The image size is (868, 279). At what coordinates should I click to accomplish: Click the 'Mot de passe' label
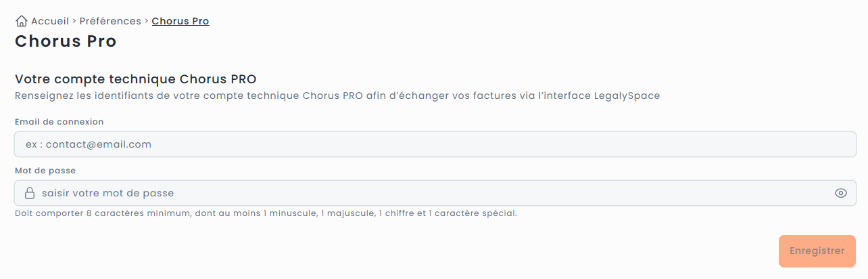(x=45, y=171)
